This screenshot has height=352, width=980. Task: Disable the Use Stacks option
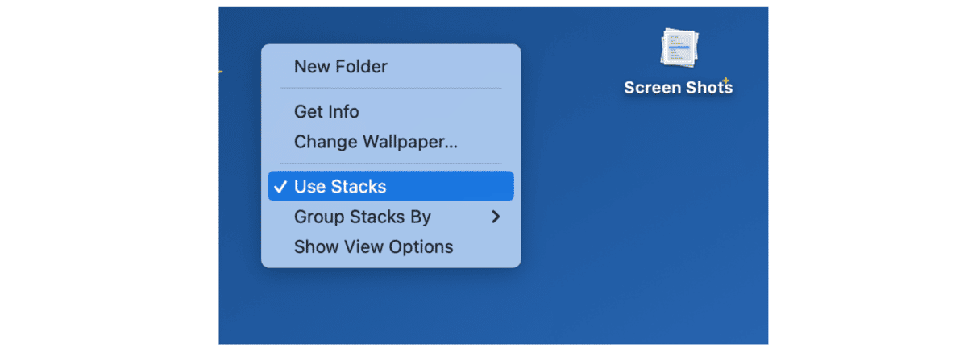(340, 187)
